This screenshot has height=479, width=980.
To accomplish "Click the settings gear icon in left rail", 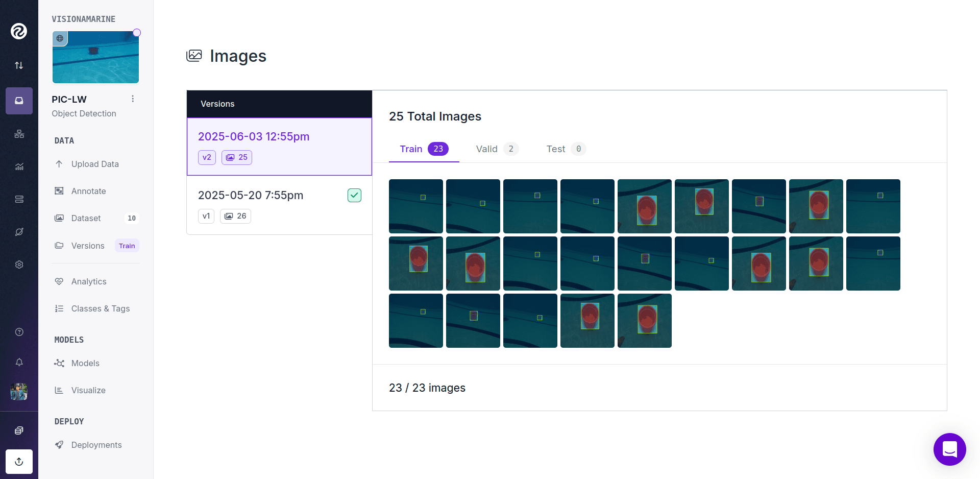I will pos(19,265).
